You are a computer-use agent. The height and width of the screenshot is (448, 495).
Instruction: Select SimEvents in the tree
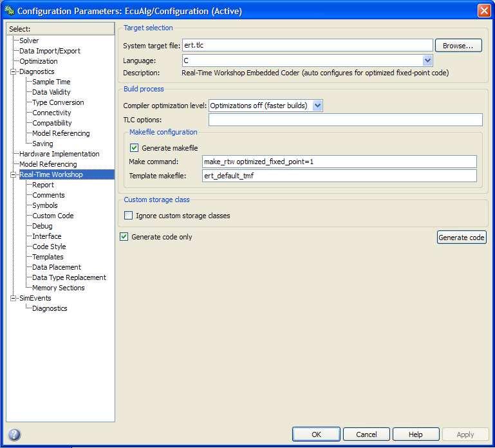click(x=35, y=298)
